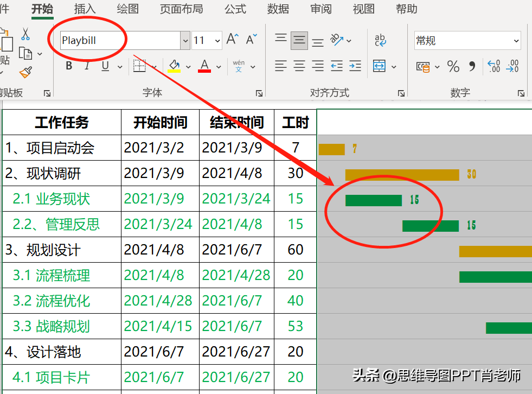The width and height of the screenshot is (532, 394).
Task: Click the cell Borders icon
Action: [x=139, y=66]
